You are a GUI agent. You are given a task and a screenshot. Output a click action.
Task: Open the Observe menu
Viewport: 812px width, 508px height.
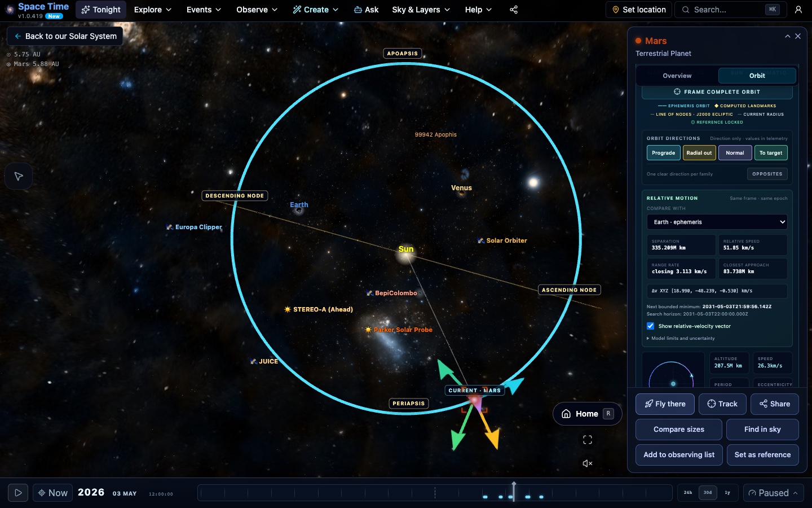pyautogui.click(x=257, y=10)
